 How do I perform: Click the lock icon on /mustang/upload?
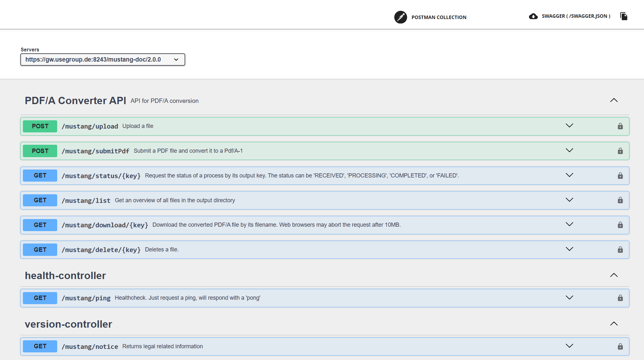(620, 126)
